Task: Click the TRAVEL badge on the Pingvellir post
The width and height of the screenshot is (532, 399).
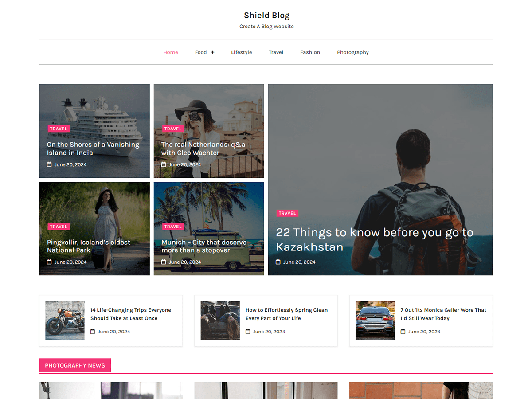Action: pos(58,227)
